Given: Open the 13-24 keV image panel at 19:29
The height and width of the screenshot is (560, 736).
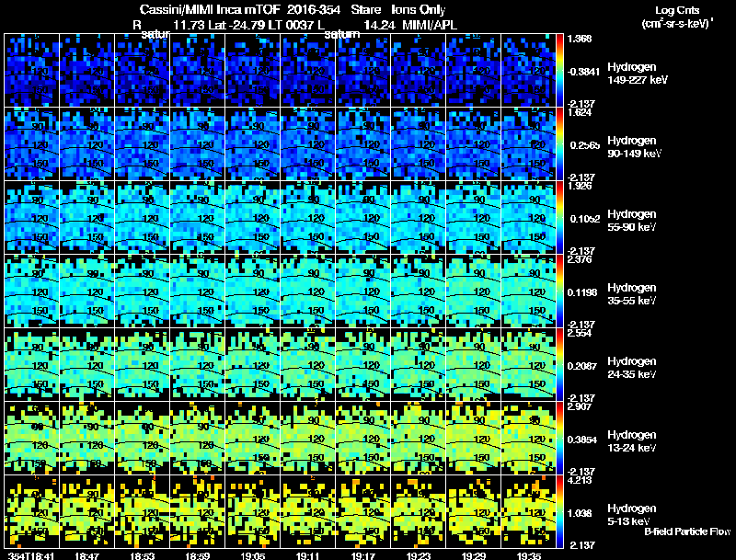Looking at the screenshot, I should click(474, 439).
